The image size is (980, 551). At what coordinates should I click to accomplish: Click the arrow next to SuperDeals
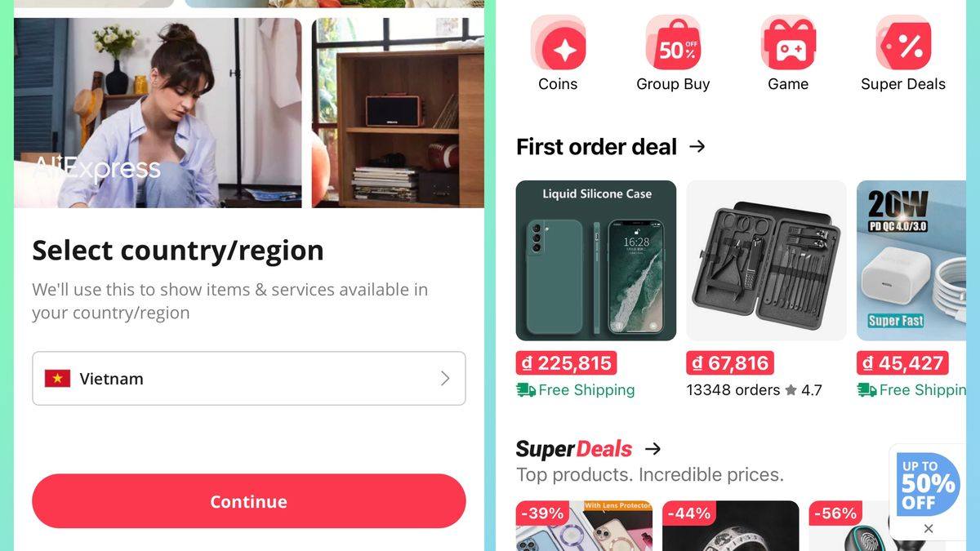click(653, 449)
